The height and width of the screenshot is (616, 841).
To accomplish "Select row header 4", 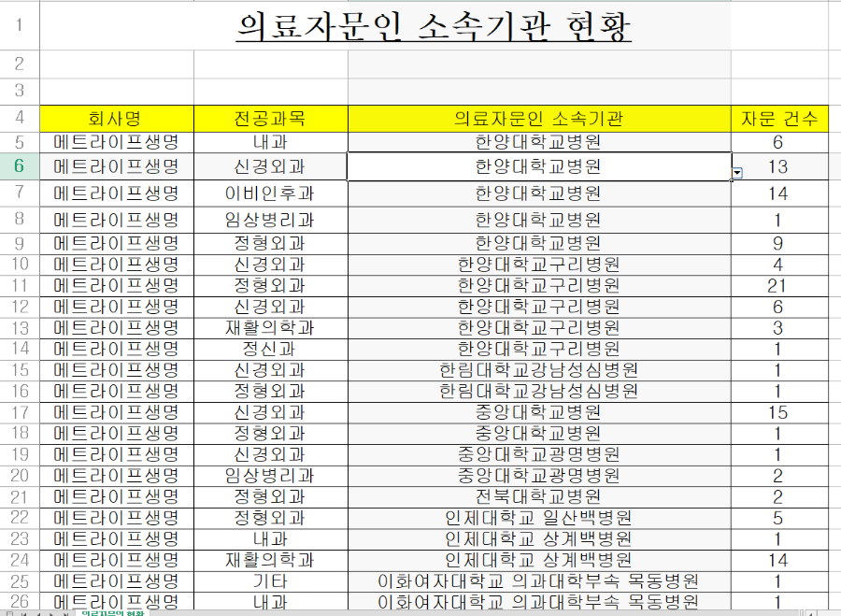I will tap(20, 118).
